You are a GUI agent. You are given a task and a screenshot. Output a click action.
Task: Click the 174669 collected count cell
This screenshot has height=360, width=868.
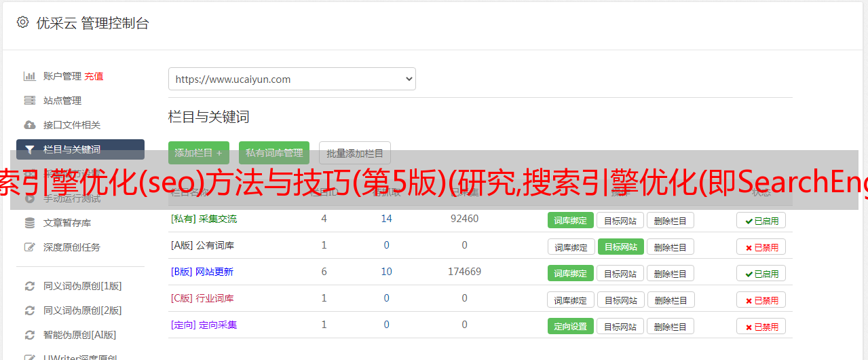(x=464, y=272)
